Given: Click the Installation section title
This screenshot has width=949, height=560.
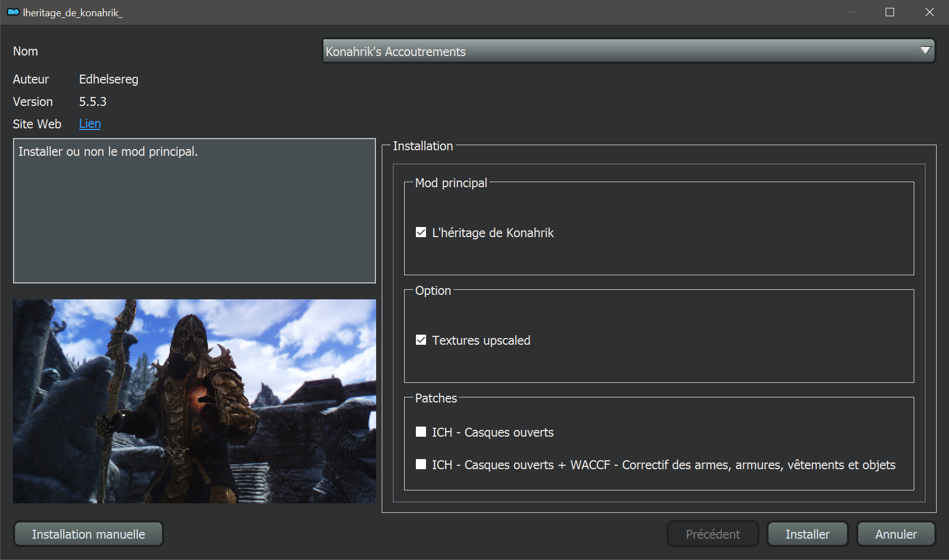Looking at the screenshot, I should point(423,146).
